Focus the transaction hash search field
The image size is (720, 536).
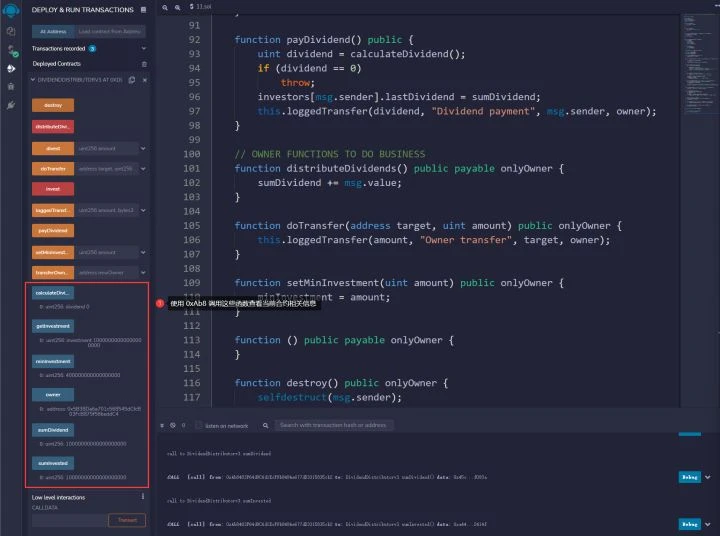point(334,425)
